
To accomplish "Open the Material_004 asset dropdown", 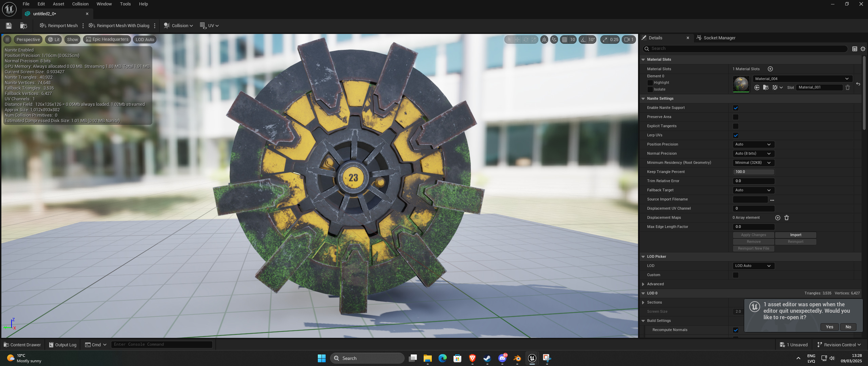I will tap(803, 79).
